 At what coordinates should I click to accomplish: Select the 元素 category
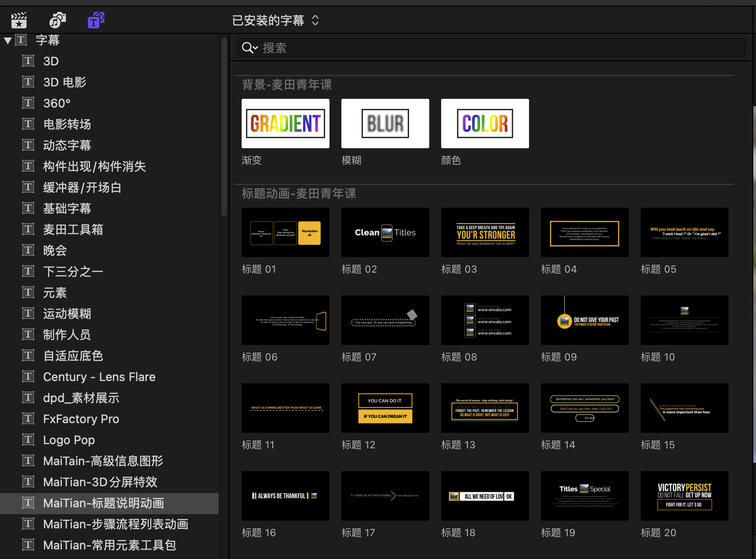pyautogui.click(x=110, y=293)
